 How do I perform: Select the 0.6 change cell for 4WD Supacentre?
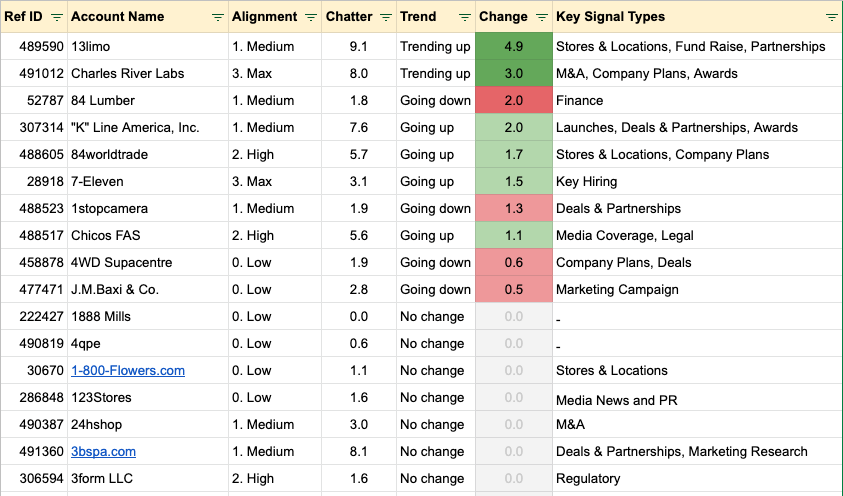click(514, 262)
